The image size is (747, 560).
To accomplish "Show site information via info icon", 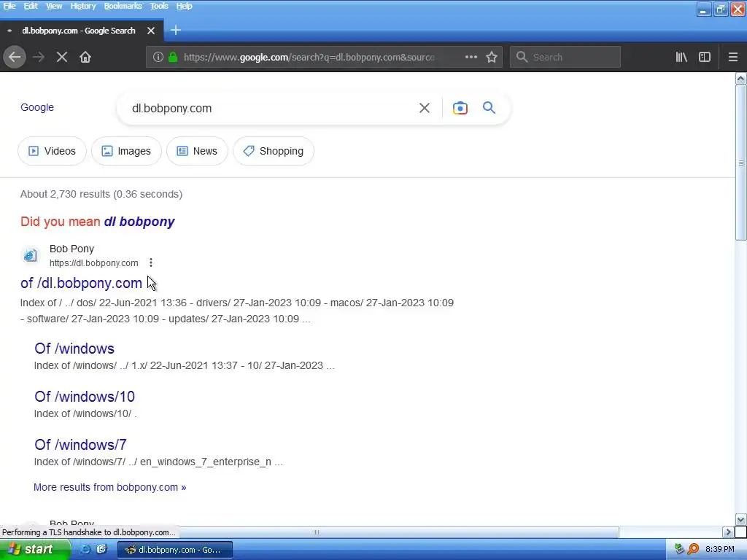I will tap(158, 57).
